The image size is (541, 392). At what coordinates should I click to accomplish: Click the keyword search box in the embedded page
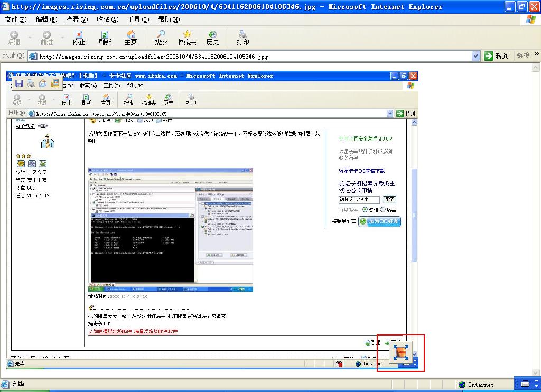pos(359,200)
